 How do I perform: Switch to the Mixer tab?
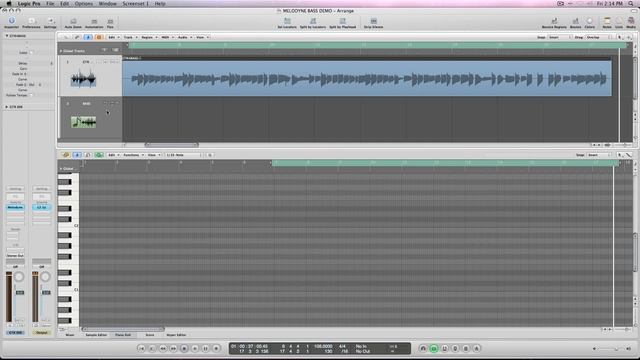(x=70, y=335)
